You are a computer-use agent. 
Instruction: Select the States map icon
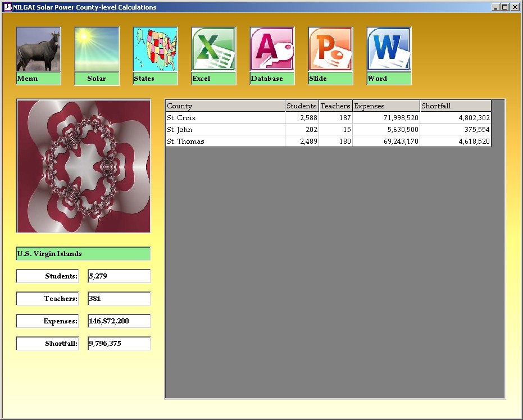[x=155, y=50]
